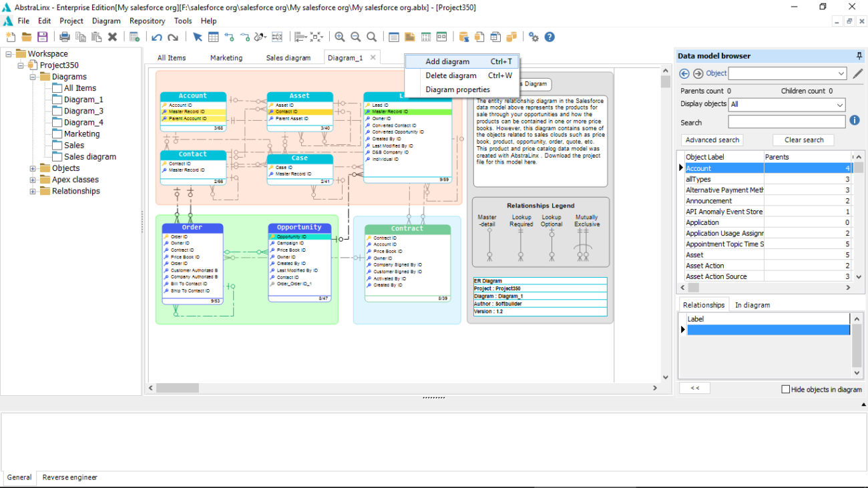The width and height of the screenshot is (868, 488).
Task: Click the Contract entity header in diagram
Action: click(x=407, y=228)
